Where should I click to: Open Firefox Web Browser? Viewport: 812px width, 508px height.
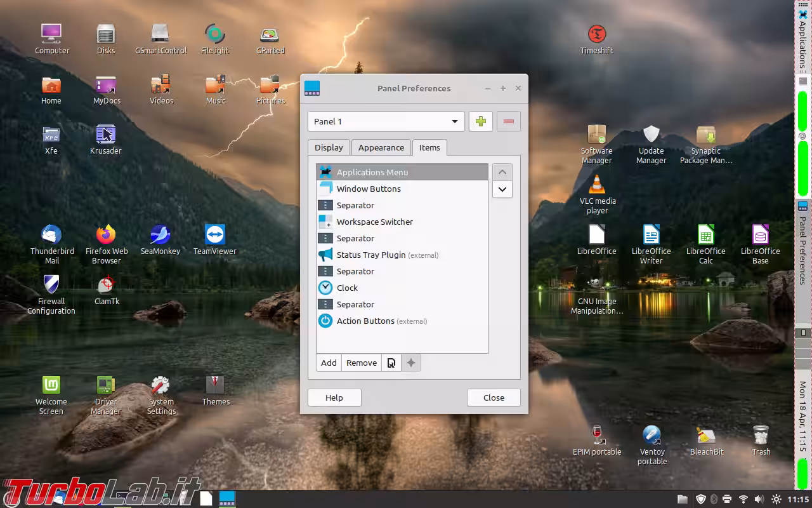point(106,235)
